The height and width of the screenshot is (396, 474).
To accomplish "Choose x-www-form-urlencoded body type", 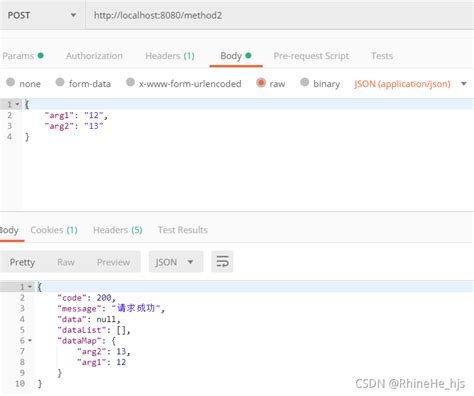I will pos(130,82).
